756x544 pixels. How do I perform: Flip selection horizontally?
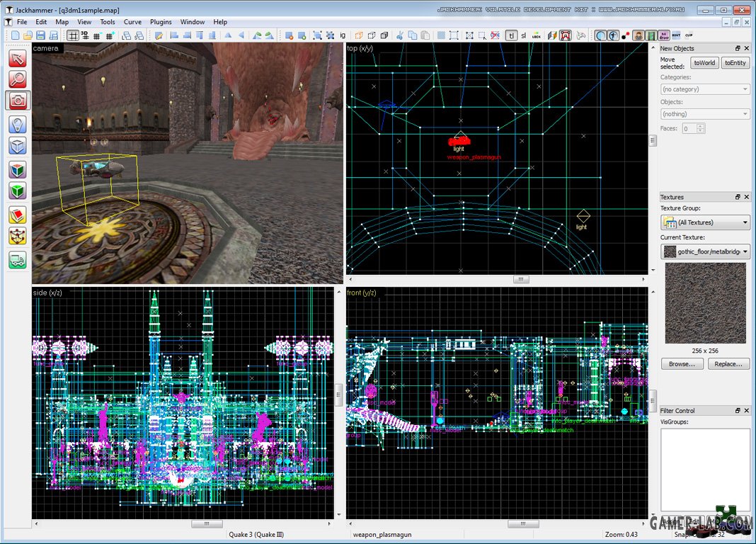pyautogui.click(x=228, y=35)
